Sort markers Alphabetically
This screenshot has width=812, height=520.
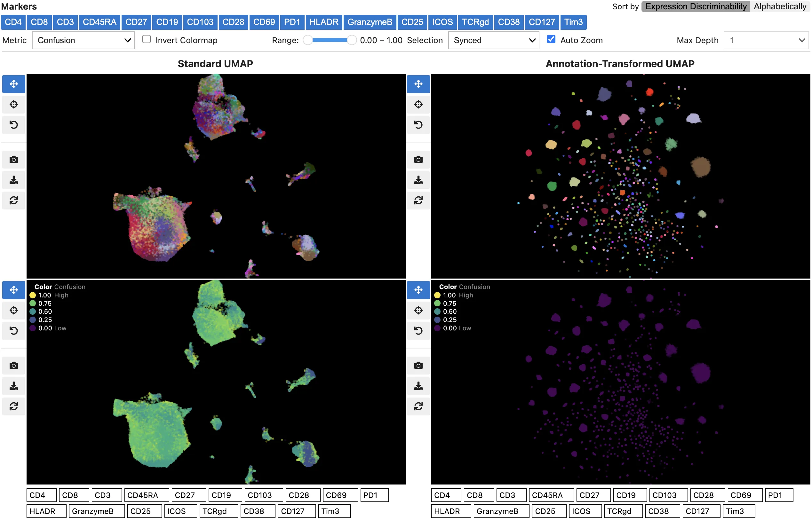tap(779, 6)
